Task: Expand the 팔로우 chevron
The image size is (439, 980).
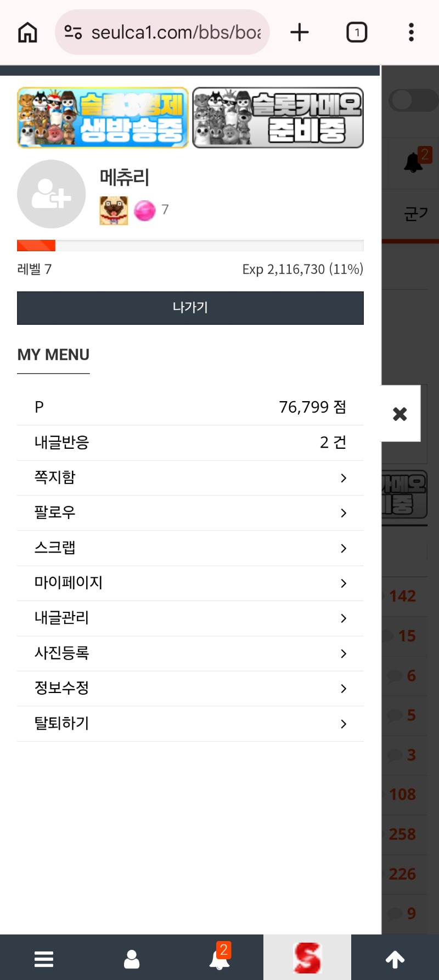Action: tap(344, 513)
